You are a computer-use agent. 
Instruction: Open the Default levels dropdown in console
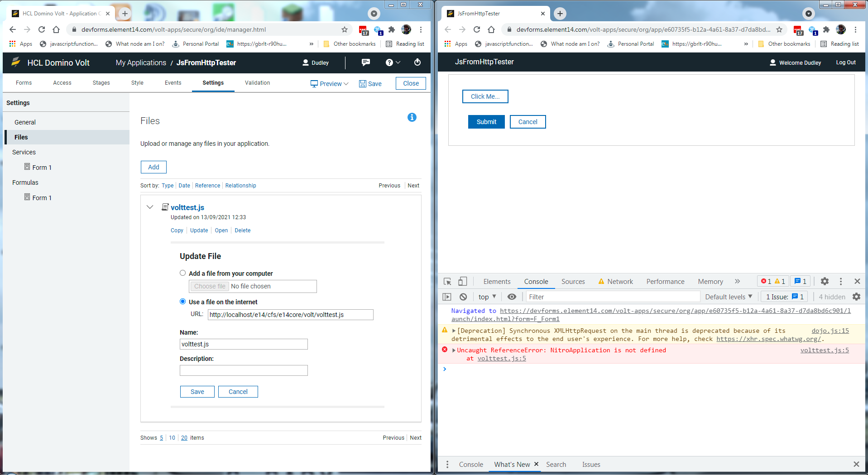pyautogui.click(x=728, y=297)
